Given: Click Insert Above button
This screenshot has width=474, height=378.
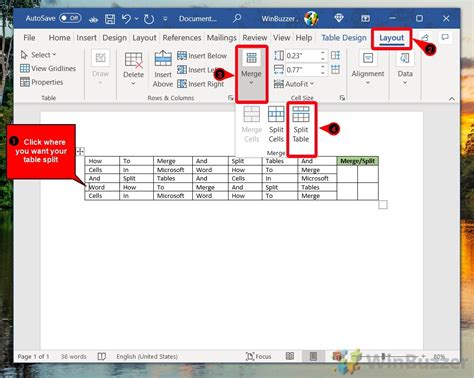Looking at the screenshot, I should coord(163,69).
